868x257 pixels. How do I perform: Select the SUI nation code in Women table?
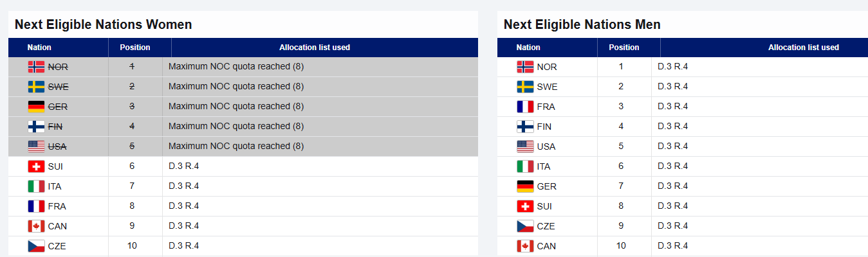point(55,166)
